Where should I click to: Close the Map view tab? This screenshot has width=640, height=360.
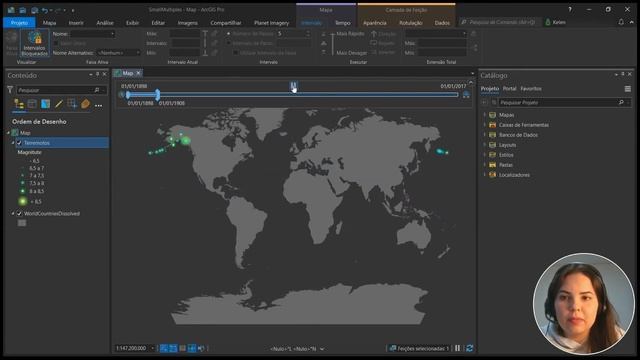(138, 73)
